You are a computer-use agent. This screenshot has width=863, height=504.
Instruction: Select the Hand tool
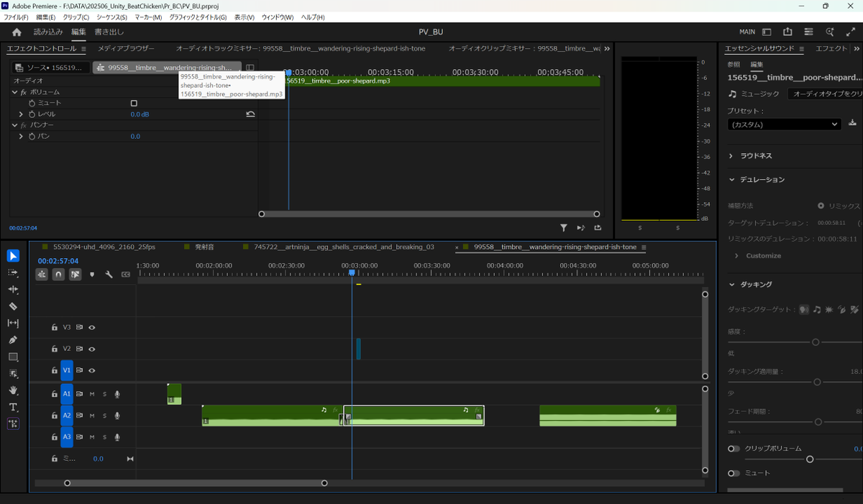coord(13,390)
